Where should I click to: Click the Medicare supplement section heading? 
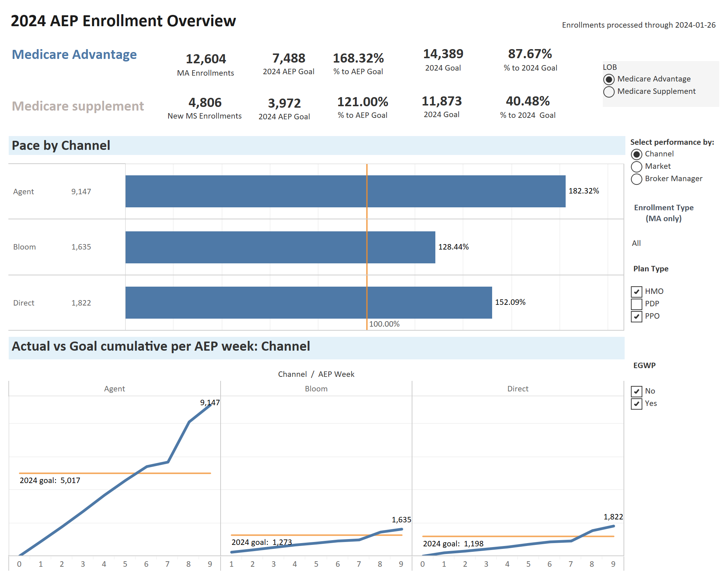(78, 106)
